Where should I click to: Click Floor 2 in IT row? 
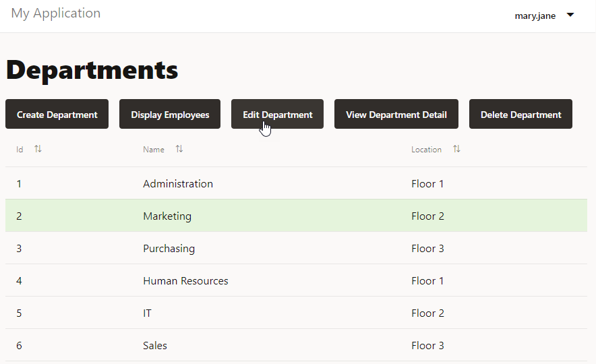pos(427,313)
